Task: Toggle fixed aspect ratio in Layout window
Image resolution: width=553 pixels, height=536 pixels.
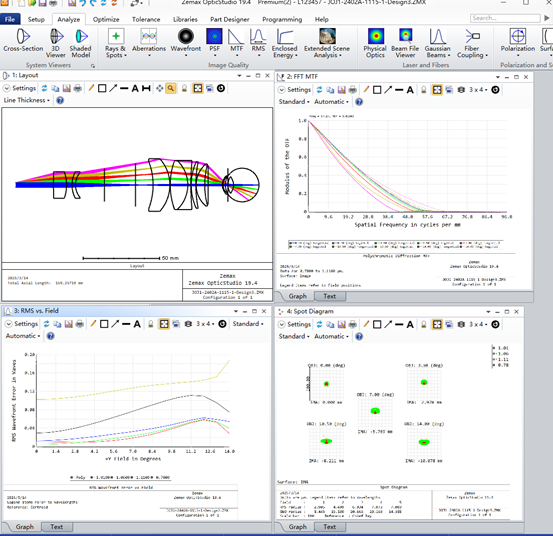Action: [x=198, y=88]
